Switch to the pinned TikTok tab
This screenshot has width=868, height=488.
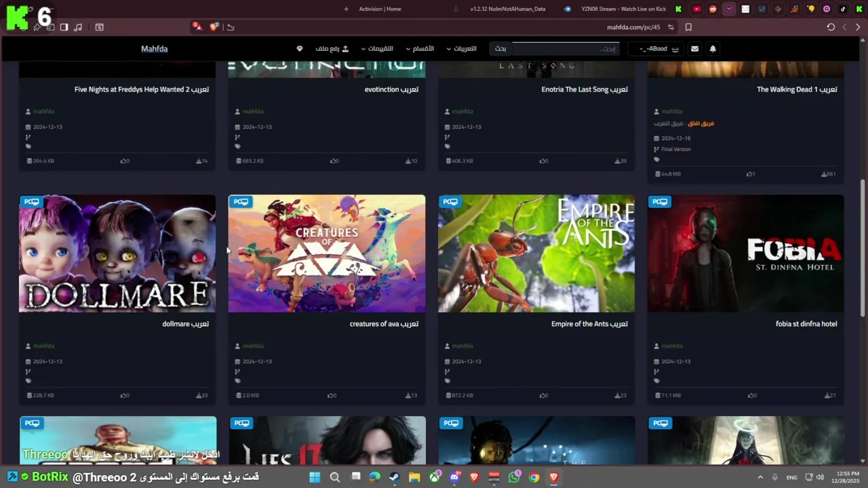coord(843,9)
